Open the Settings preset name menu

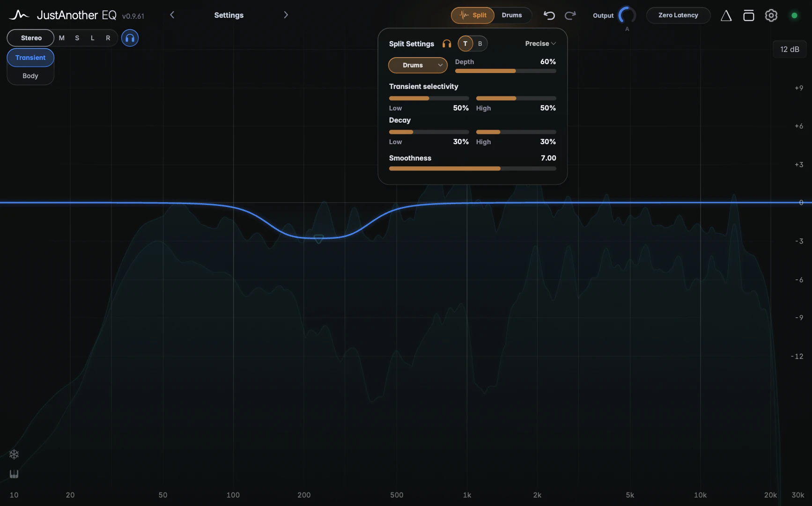pos(229,15)
